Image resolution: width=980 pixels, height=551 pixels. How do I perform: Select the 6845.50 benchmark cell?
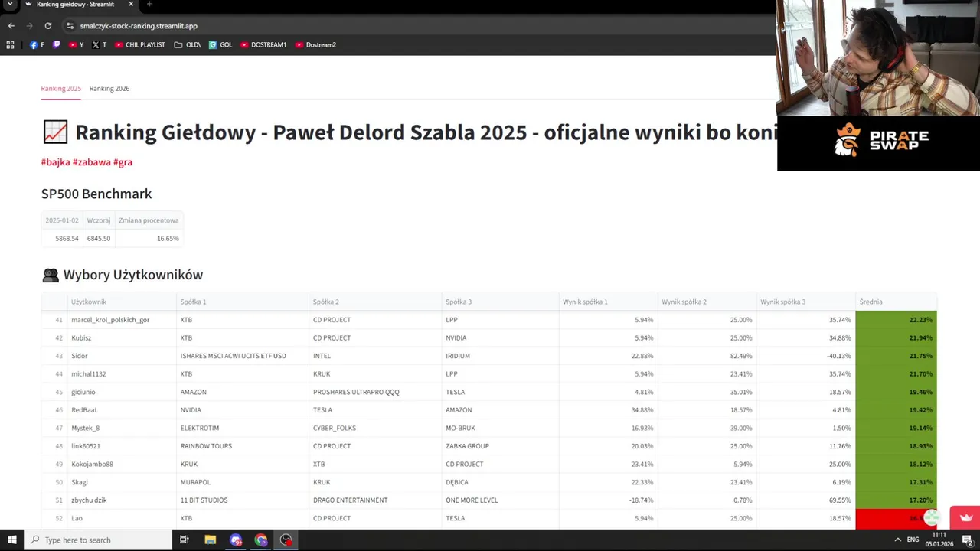(x=98, y=239)
